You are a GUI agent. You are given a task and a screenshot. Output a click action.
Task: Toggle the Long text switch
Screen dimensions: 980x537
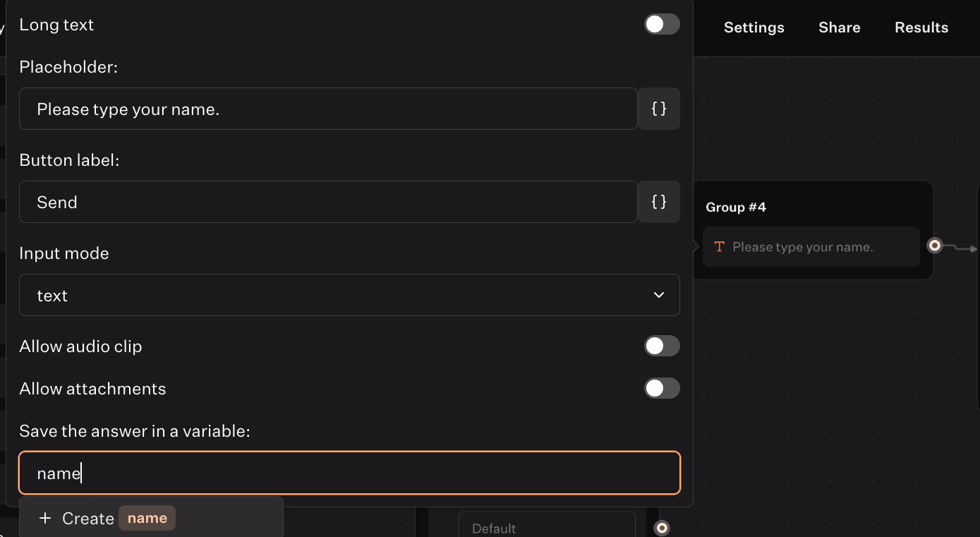661,25
